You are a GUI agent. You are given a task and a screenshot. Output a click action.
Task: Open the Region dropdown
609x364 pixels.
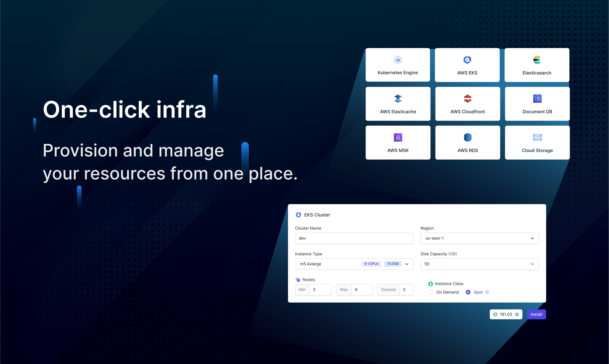[480, 238]
